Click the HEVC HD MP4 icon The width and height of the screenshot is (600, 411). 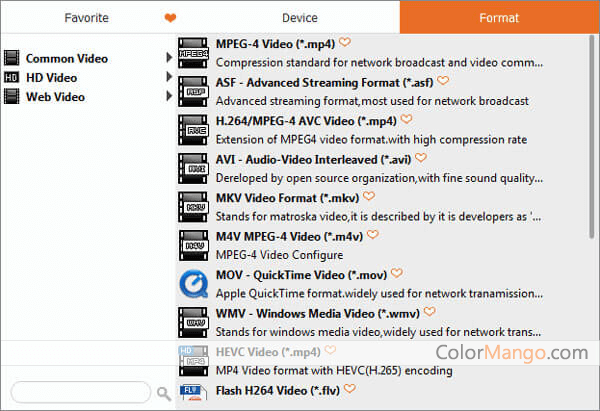coord(193,361)
